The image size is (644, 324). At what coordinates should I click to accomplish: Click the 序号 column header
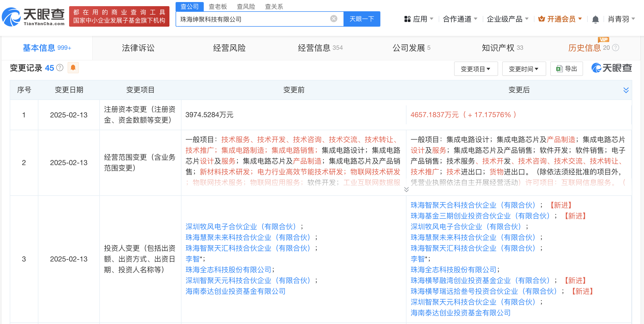click(x=24, y=90)
